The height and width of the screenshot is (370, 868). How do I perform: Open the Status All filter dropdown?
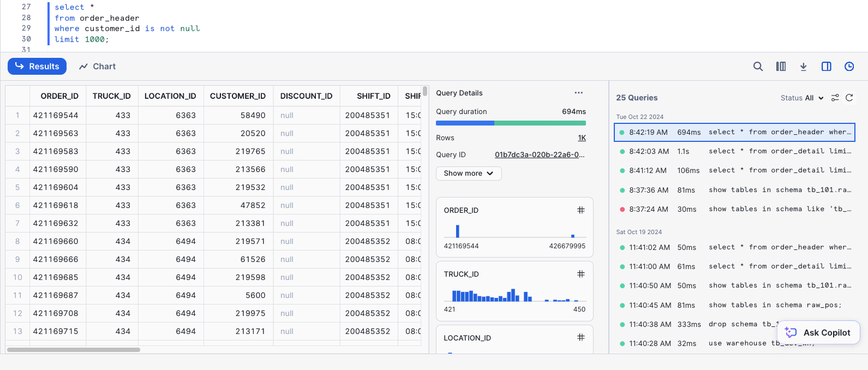[x=802, y=98]
